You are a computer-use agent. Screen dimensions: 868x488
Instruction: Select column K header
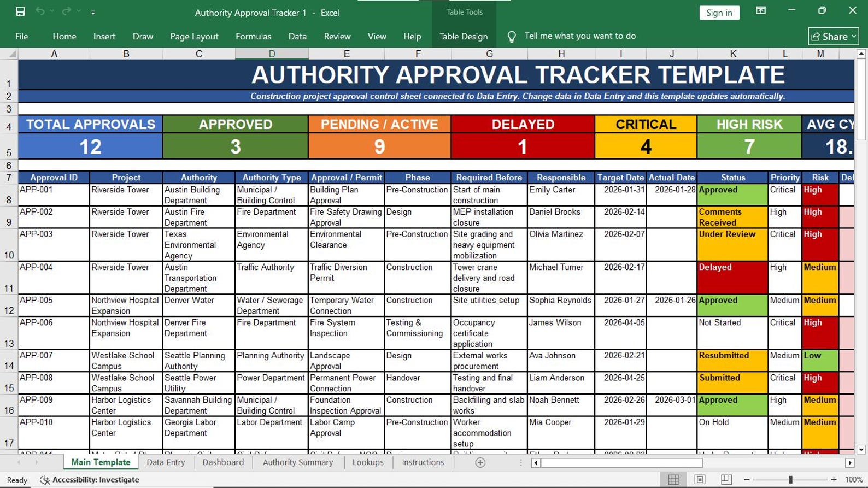(x=733, y=54)
